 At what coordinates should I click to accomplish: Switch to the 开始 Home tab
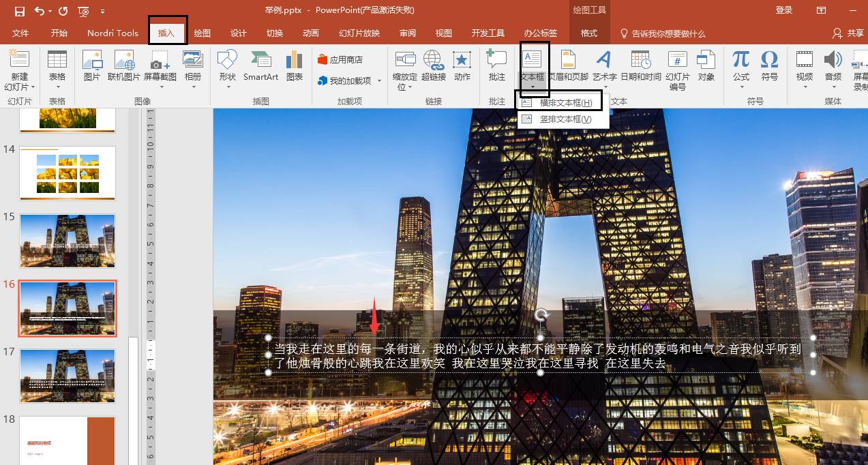tap(59, 33)
